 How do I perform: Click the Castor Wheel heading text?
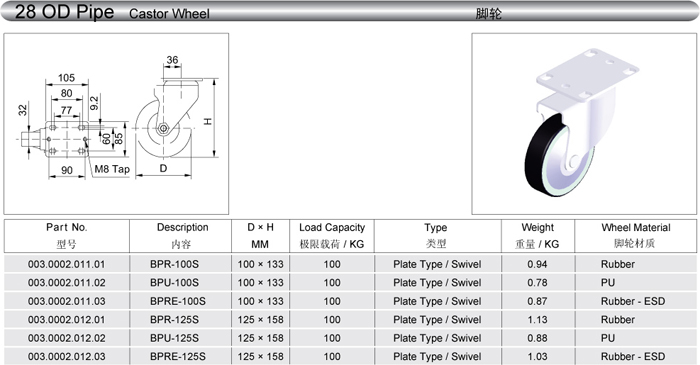[169, 14]
